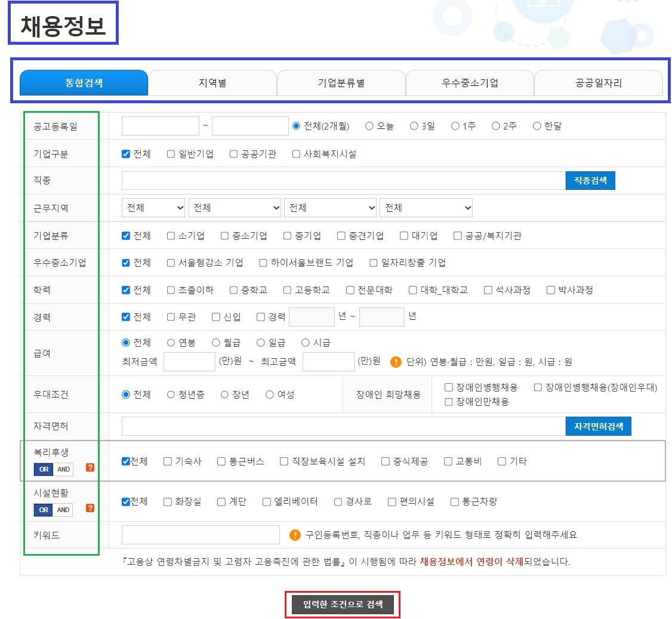Check the 대기업 checkbox
Screen dimensions: 672x619
tap(403, 236)
